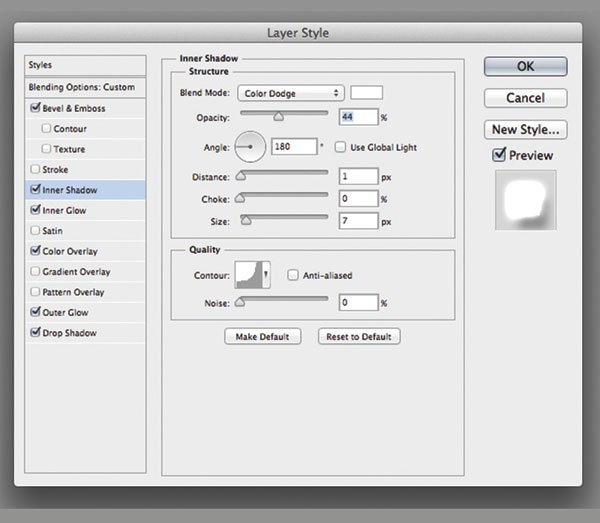Viewport: 600px width, 523px height.
Task: Enable the Anti-aliased checkbox
Action: pyautogui.click(x=293, y=275)
